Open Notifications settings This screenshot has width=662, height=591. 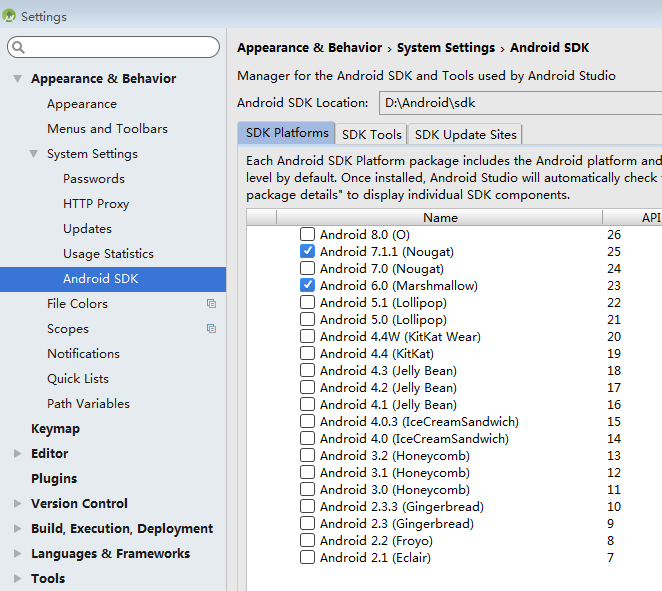(83, 354)
